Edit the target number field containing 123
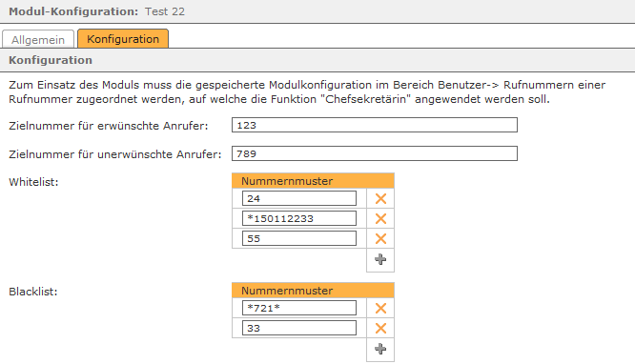 pos(375,125)
